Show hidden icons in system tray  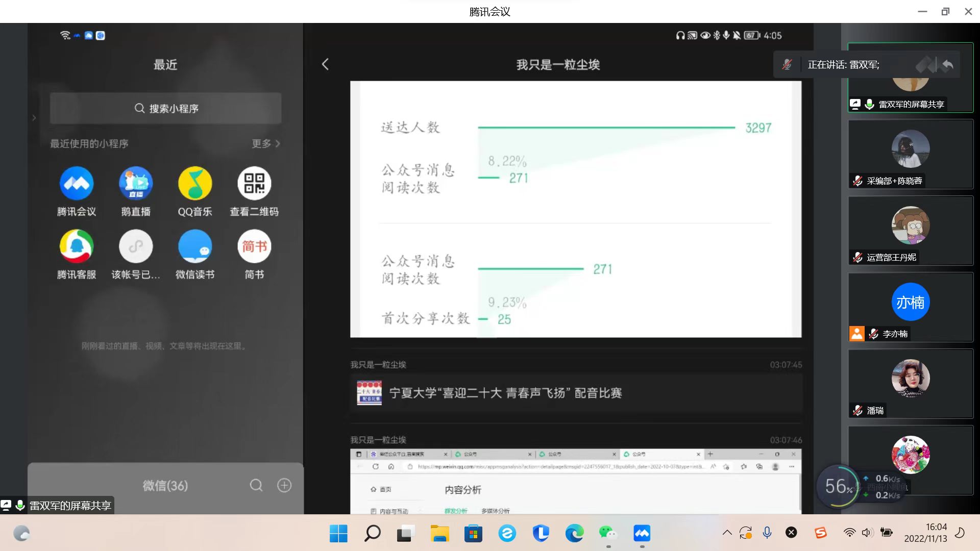pyautogui.click(x=727, y=533)
